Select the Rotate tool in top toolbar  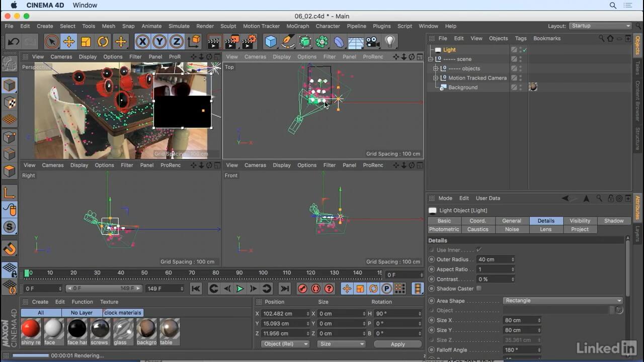(x=103, y=42)
